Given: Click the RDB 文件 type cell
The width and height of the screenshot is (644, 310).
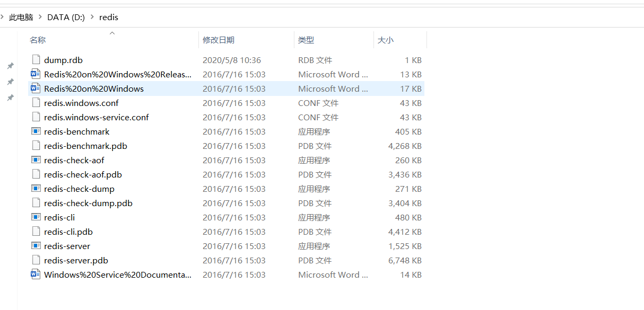Looking at the screenshot, I should 315,60.
